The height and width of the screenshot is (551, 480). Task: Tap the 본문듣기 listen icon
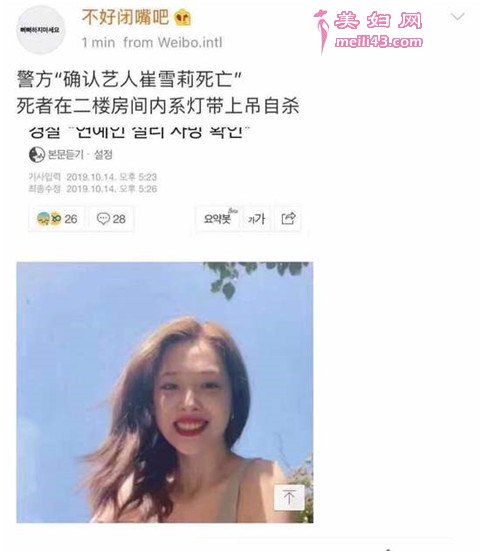(37, 155)
